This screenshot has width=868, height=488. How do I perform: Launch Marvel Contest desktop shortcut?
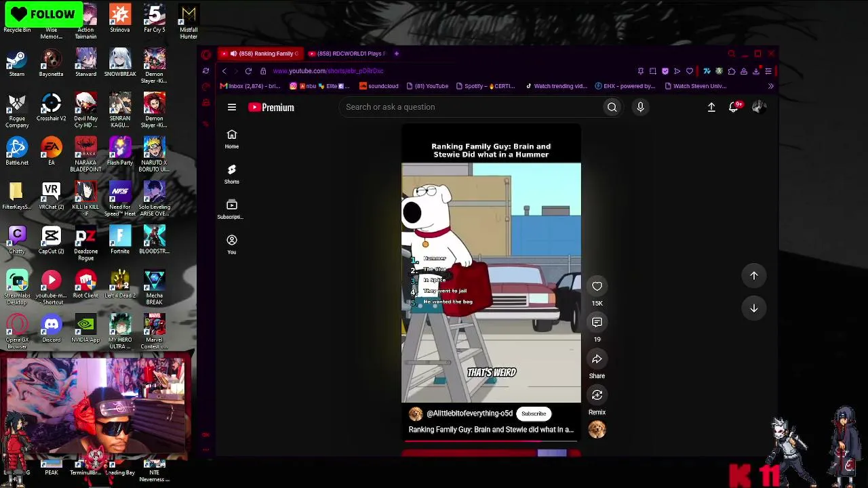[155, 332]
